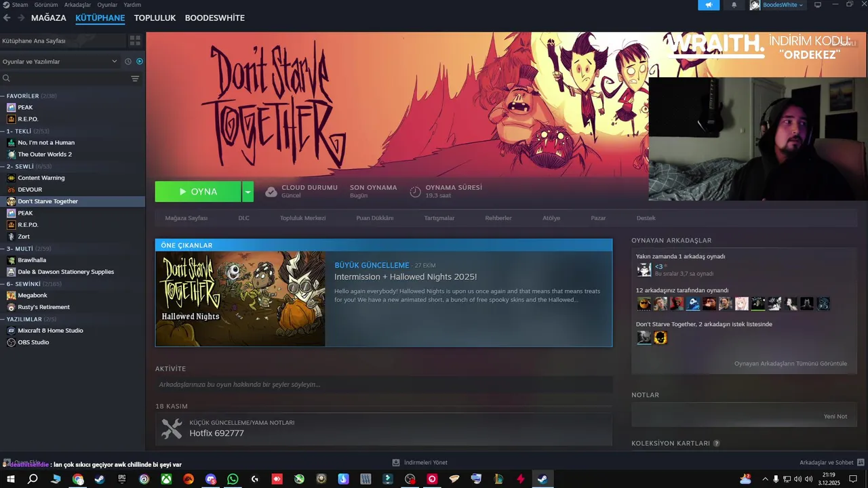Open Rehberler tab
This screenshot has width=868, height=488.
pyautogui.click(x=498, y=218)
